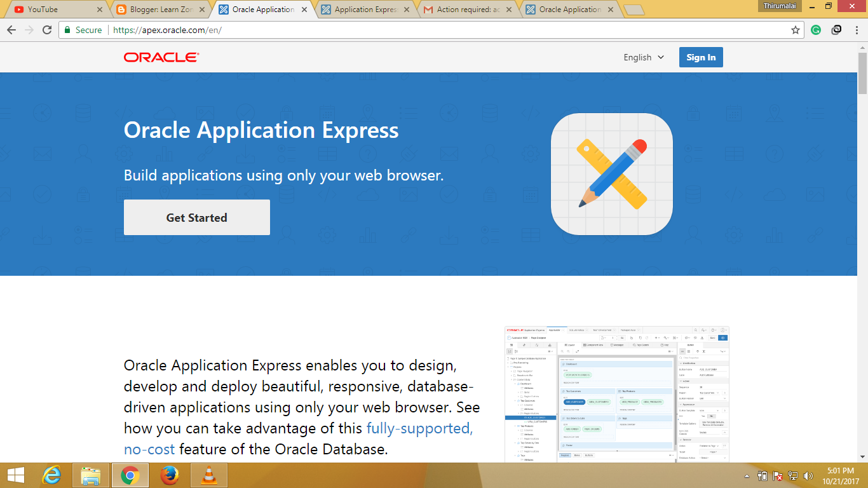The width and height of the screenshot is (868, 488).
Task: Show hidden system tray icons
Action: [x=747, y=476]
